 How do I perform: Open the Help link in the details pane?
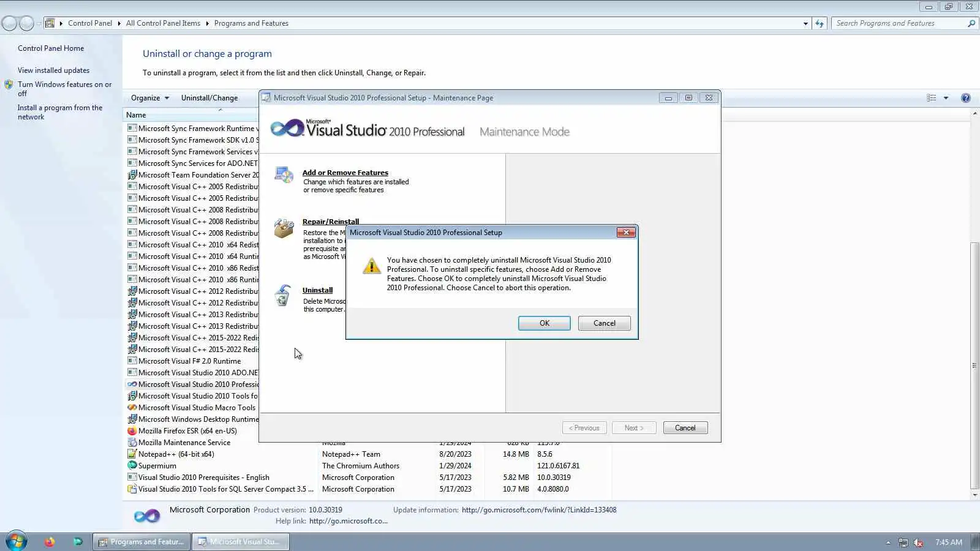tap(349, 521)
